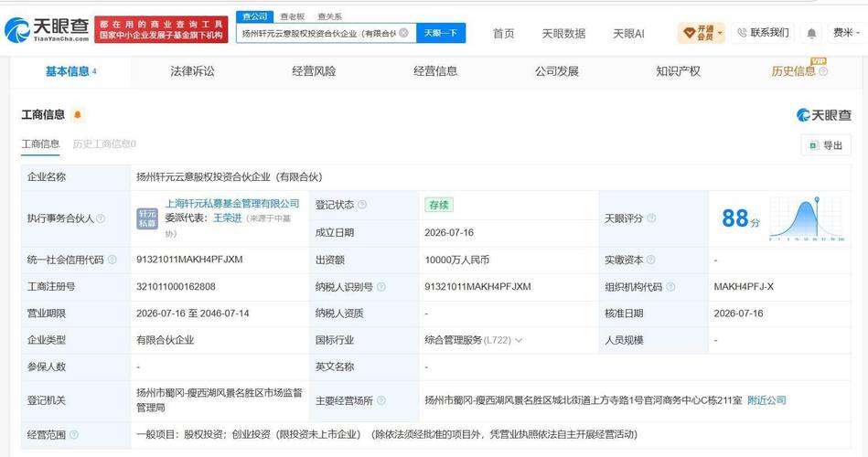Go to 首页 in top navigation

[503, 34]
